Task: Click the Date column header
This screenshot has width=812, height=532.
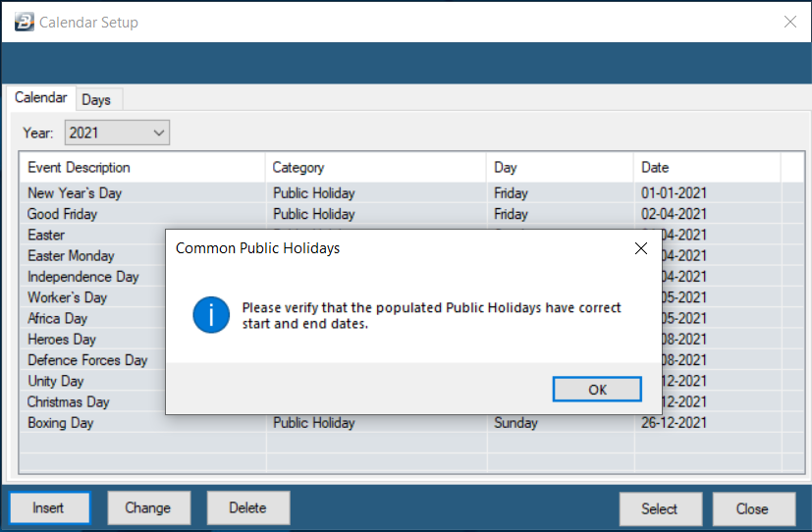Action: click(x=707, y=167)
